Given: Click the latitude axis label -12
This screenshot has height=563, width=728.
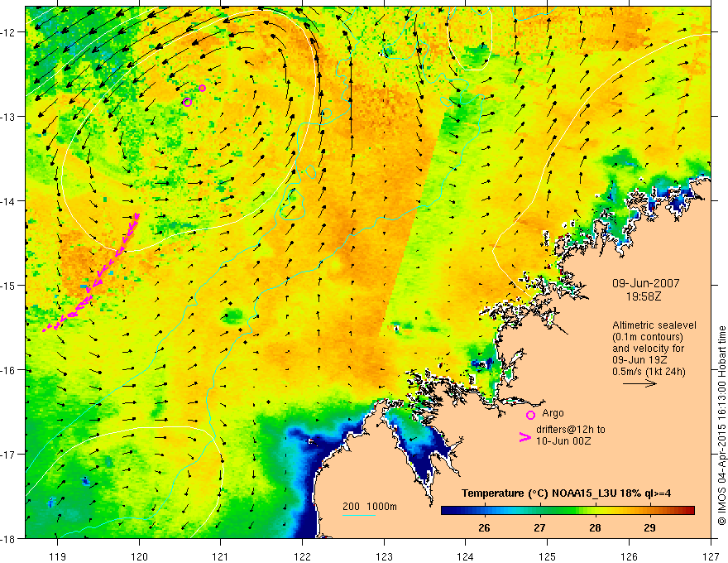Looking at the screenshot, I should [9, 32].
